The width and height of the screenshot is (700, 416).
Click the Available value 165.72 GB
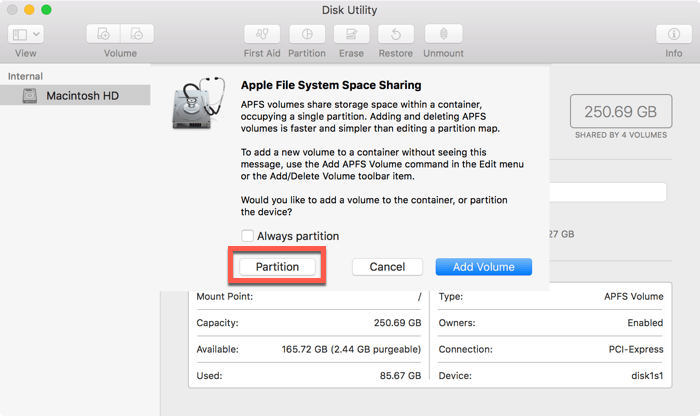(x=351, y=349)
